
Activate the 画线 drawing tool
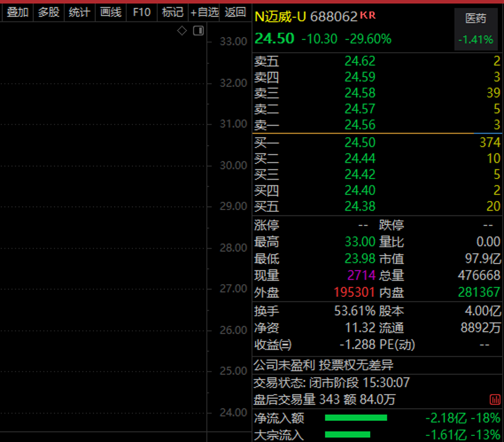click(x=111, y=12)
